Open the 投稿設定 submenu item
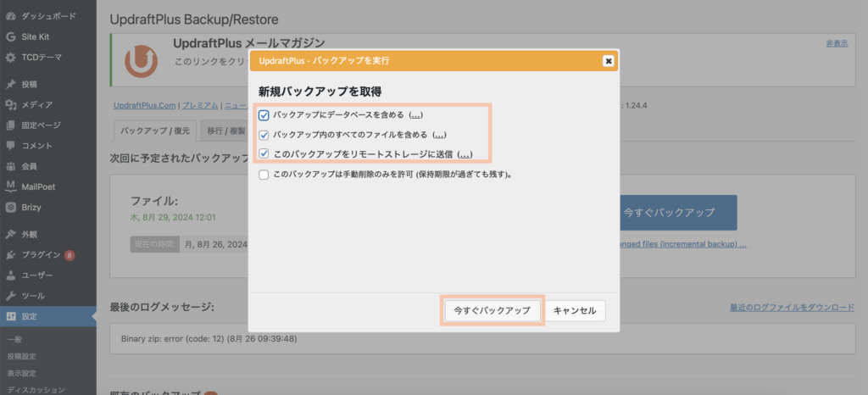 (22, 356)
